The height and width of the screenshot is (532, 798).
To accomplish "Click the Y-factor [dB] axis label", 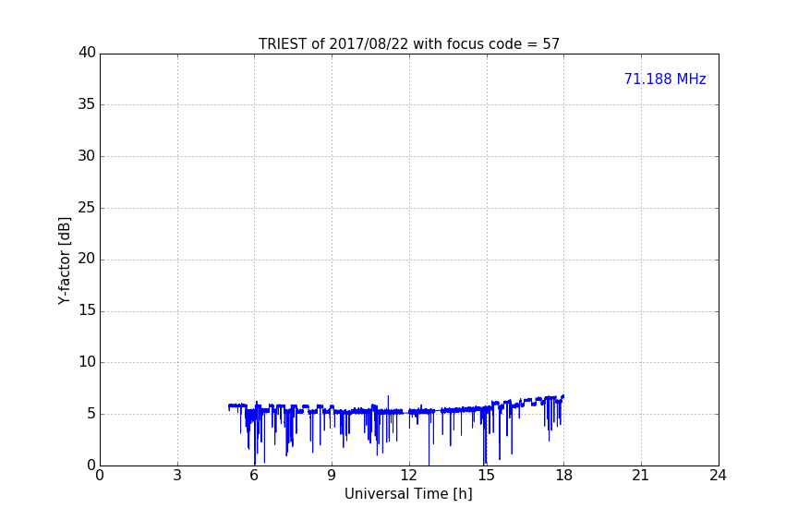I will 64,260.
